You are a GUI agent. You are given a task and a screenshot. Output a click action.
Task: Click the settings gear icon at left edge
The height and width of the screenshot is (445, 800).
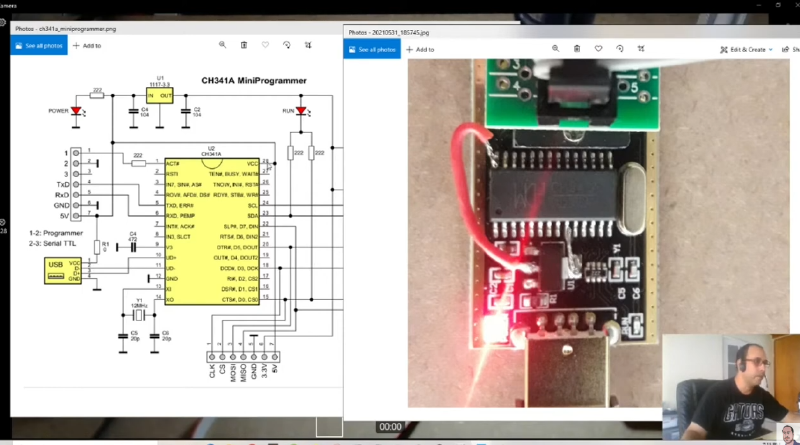(x=2, y=22)
